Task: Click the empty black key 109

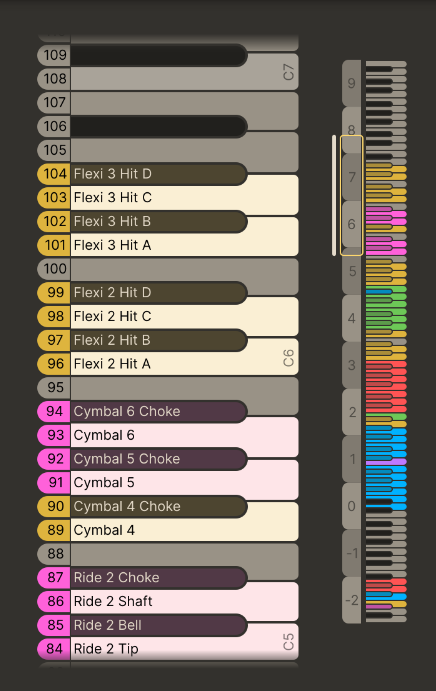Action: click(x=158, y=55)
